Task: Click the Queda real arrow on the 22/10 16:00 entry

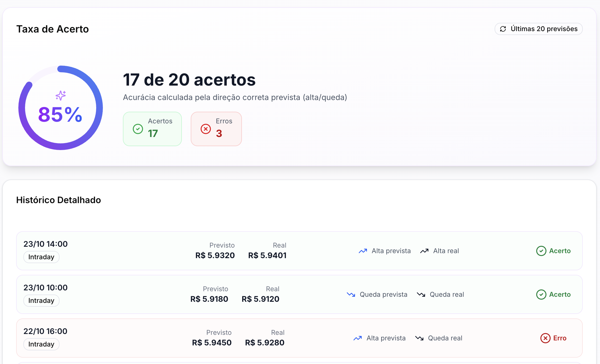Action: [x=420, y=338]
